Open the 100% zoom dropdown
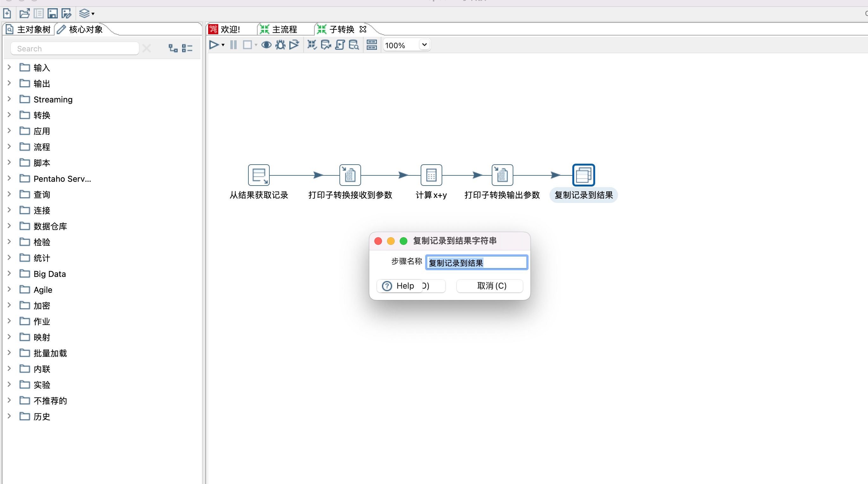 pyautogui.click(x=424, y=45)
